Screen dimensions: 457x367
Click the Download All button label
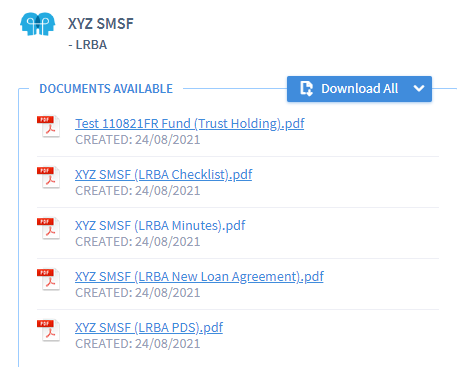pos(360,89)
